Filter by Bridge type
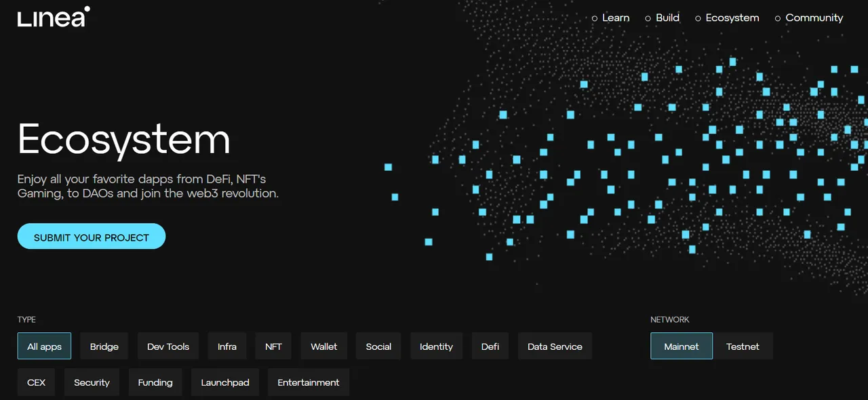The height and width of the screenshot is (400, 868). tap(104, 346)
